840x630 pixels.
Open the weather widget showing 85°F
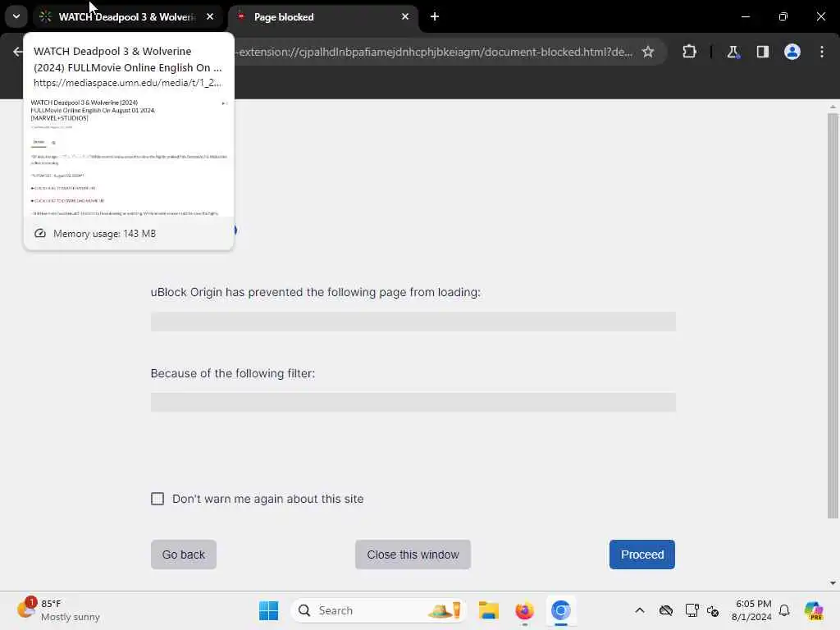coord(59,610)
